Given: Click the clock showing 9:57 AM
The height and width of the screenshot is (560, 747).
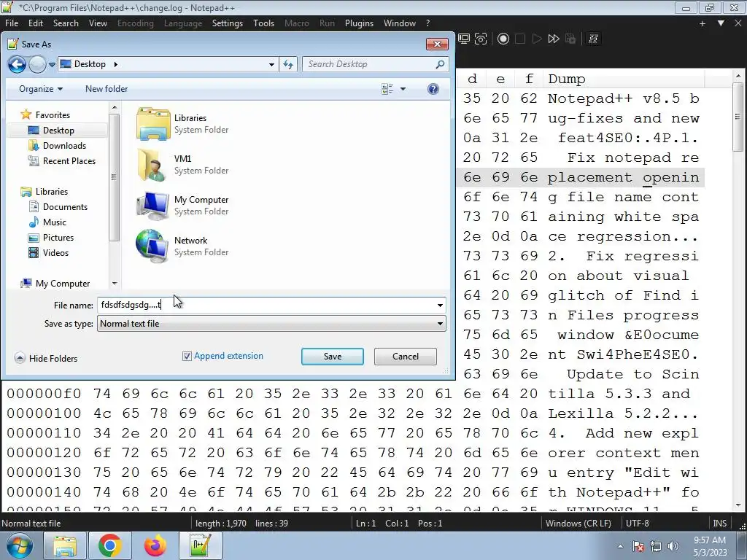Looking at the screenshot, I should 710,540.
